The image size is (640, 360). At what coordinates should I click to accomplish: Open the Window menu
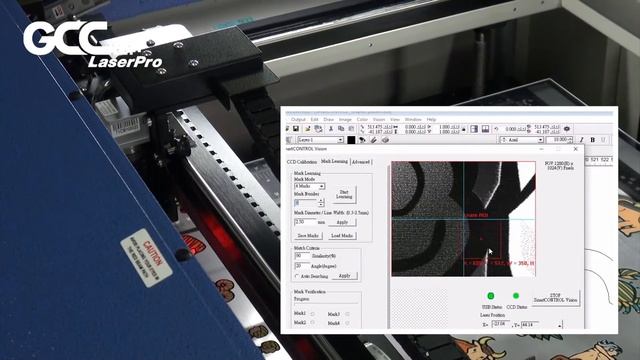pos(413,120)
